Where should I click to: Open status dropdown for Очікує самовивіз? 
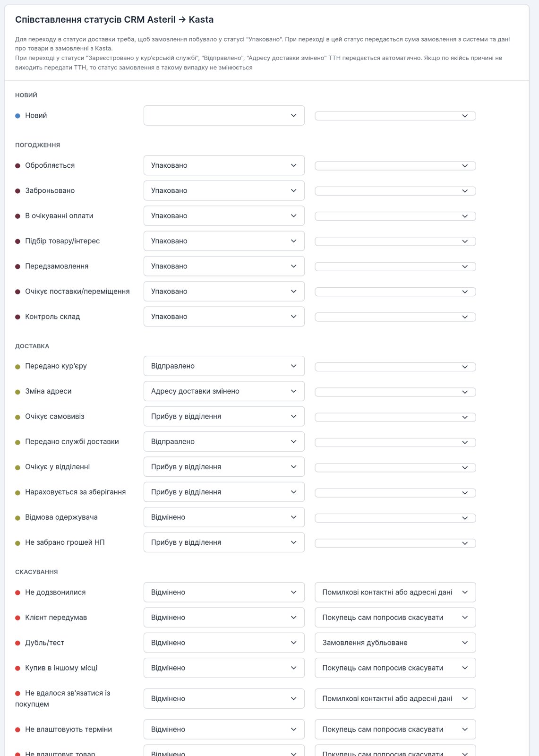point(224,416)
